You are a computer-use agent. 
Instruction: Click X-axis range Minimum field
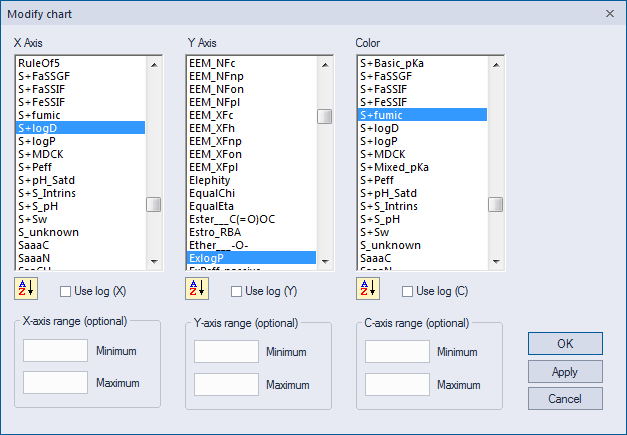(x=55, y=351)
